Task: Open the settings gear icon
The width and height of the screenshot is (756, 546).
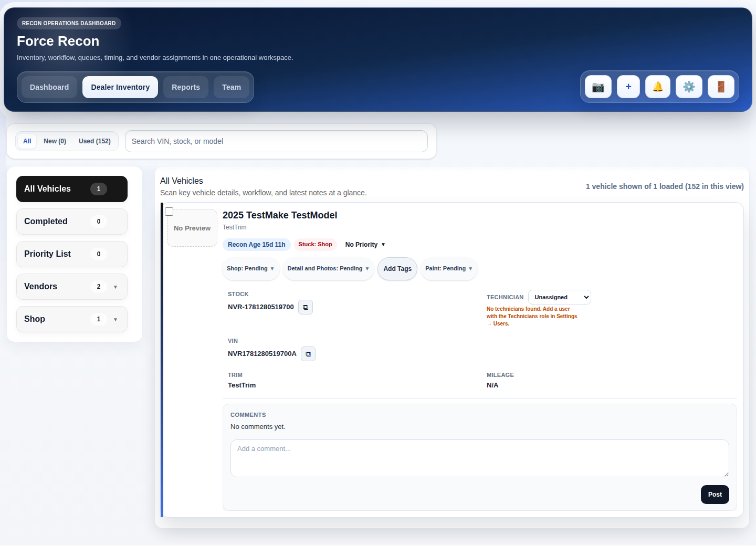Action: 689,87
